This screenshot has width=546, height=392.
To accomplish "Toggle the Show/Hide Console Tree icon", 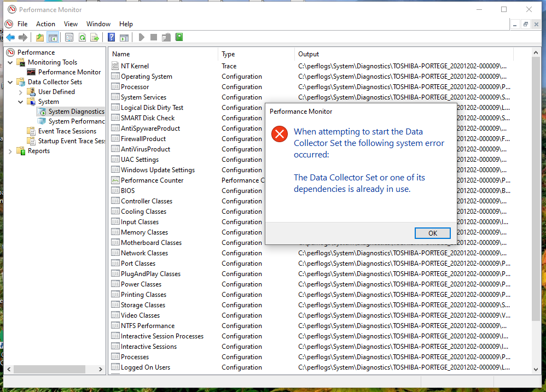I will 53,37.
